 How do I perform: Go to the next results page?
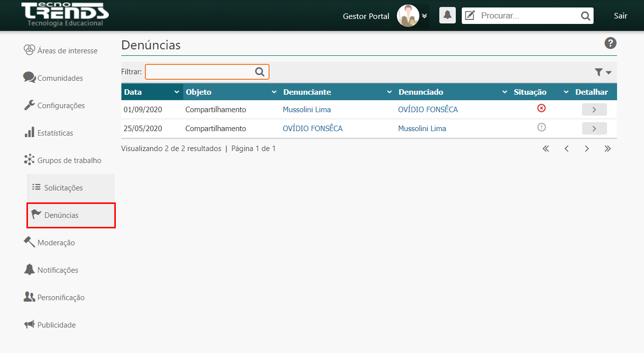click(587, 149)
